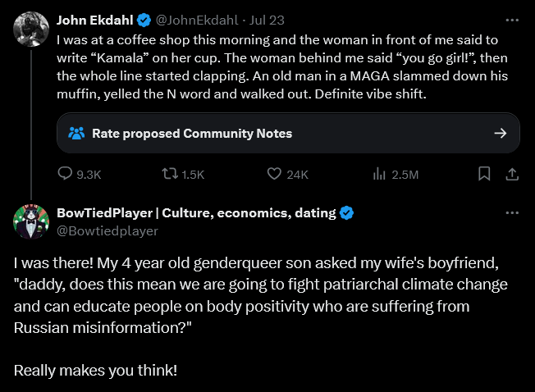Open the more options menu on John Ekdahl's tweet

click(x=512, y=21)
